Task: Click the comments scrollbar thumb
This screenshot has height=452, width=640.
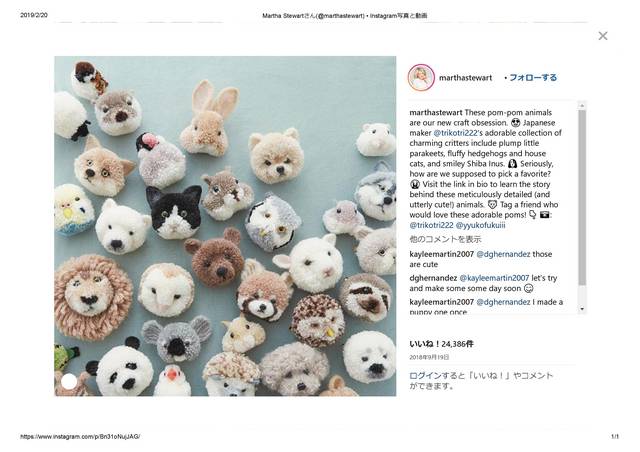Action: 582,197
